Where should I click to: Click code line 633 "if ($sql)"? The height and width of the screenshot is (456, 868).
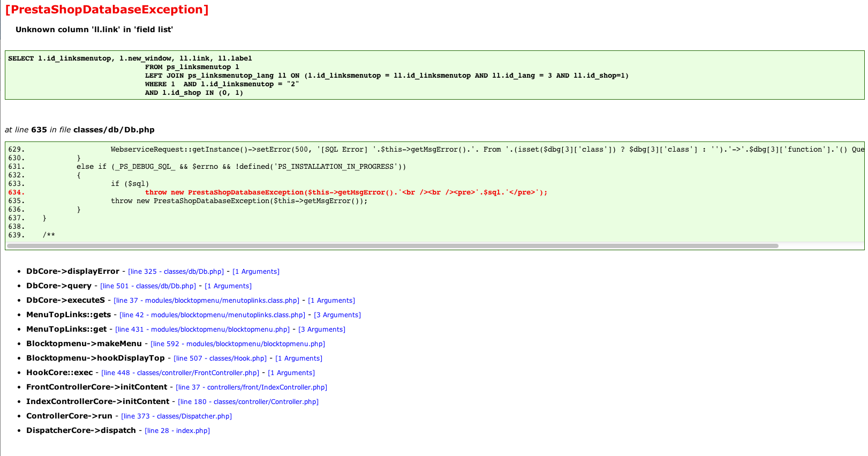coord(130,184)
